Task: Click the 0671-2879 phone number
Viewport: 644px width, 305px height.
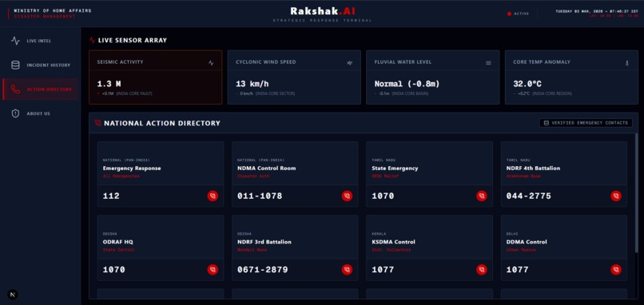Action: click(262, 270)
